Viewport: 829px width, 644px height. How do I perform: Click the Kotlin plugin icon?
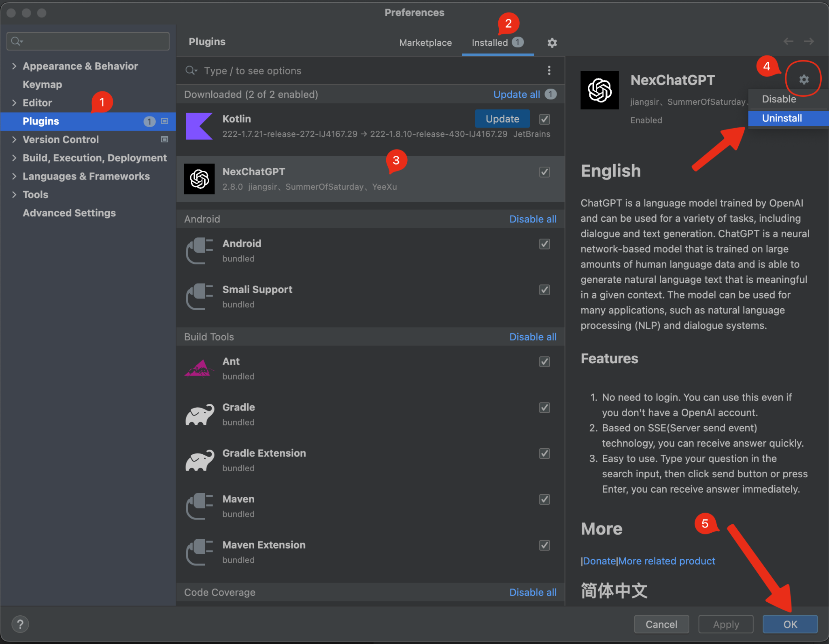[x=199, y=126]
